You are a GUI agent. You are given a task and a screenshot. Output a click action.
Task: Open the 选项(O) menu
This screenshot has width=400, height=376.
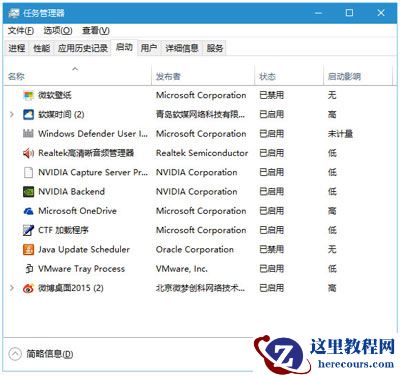click(x=58, y=31)
